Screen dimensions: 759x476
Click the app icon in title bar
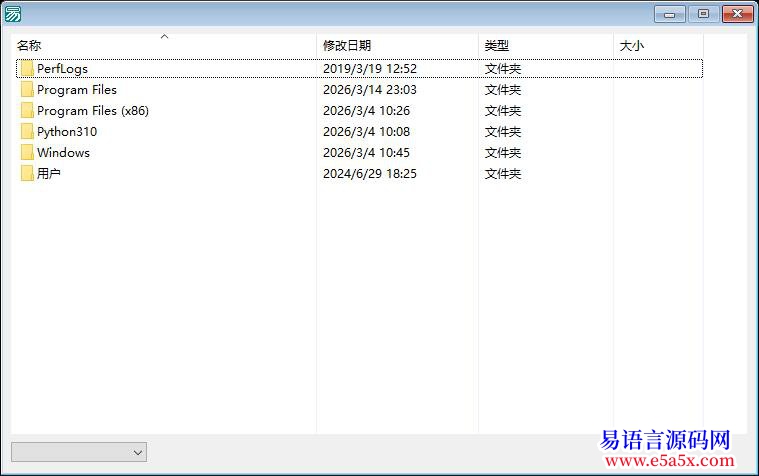tap(13, 14)
